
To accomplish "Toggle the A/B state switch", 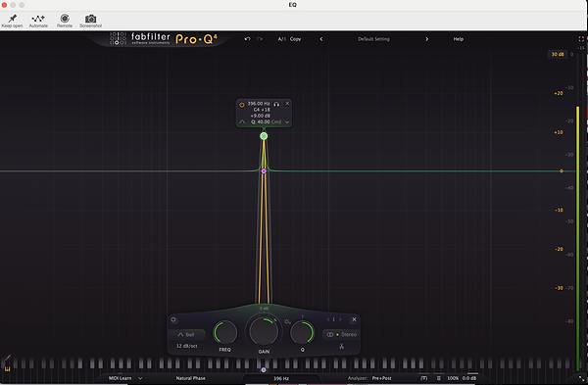I will (x=281, y=39).
